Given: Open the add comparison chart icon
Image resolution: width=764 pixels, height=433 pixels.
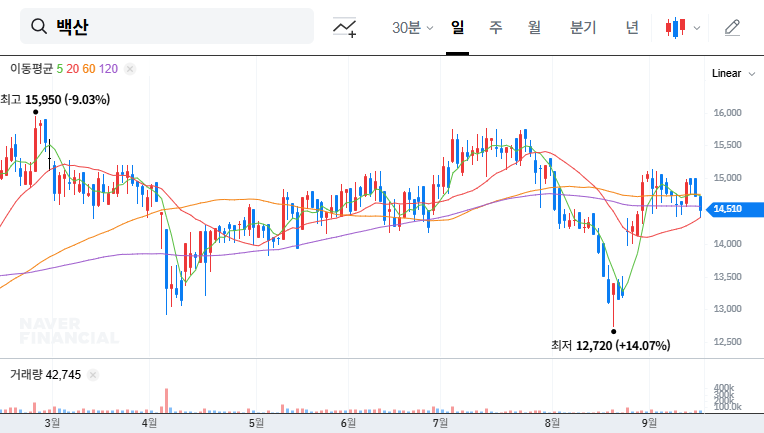Looking at the screenshot, I should (346, 27).
